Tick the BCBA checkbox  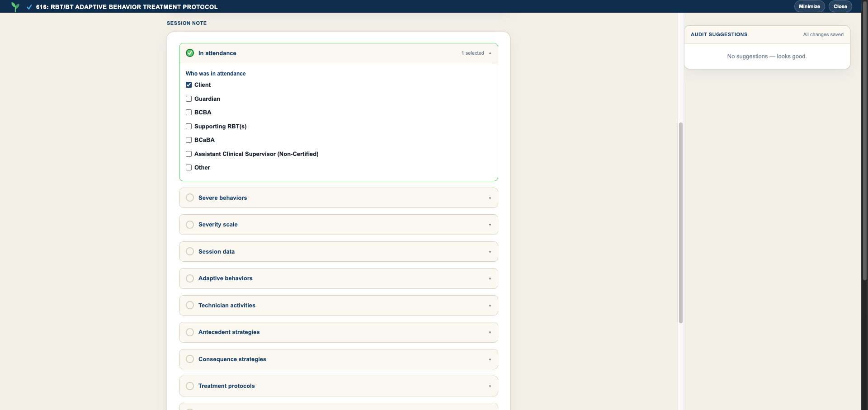pyautogui.click(x=189, y=113)
